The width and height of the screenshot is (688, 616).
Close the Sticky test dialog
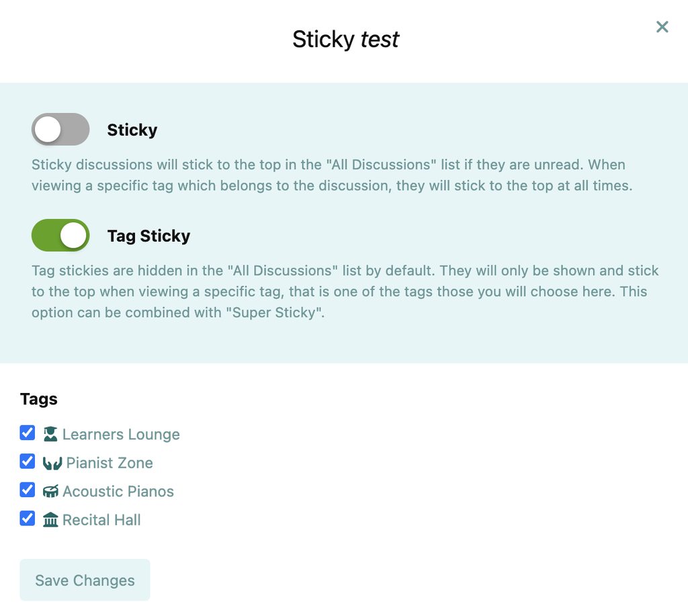(662, 27)
